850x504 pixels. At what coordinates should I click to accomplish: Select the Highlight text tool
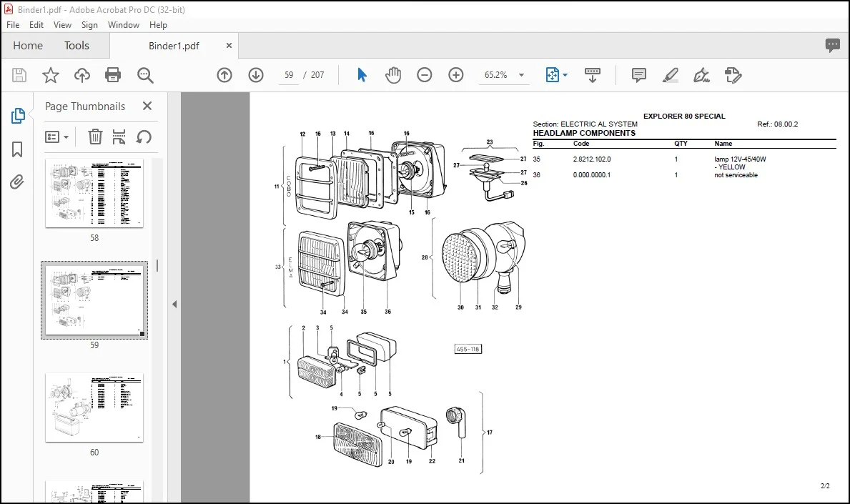[x=671, y=75]
